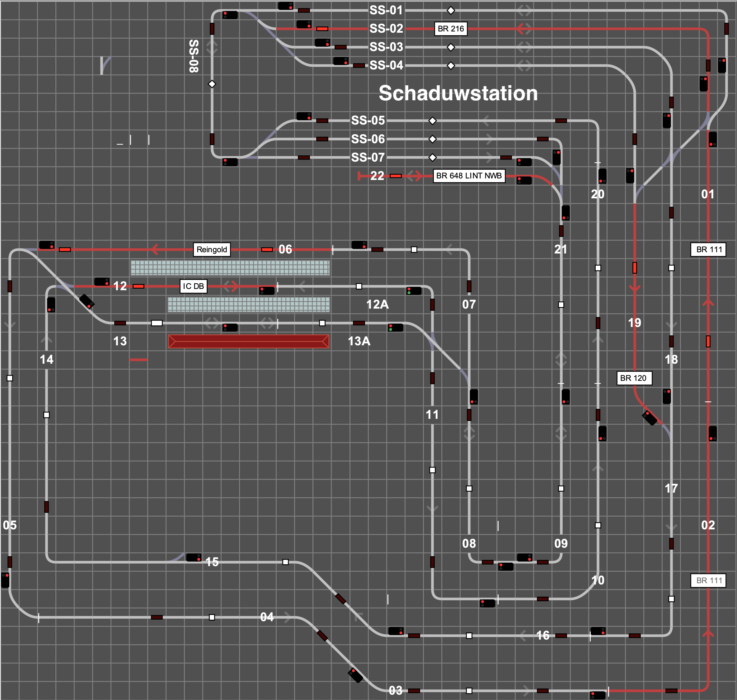Select rotated block label SS-08

pos(194,56)
